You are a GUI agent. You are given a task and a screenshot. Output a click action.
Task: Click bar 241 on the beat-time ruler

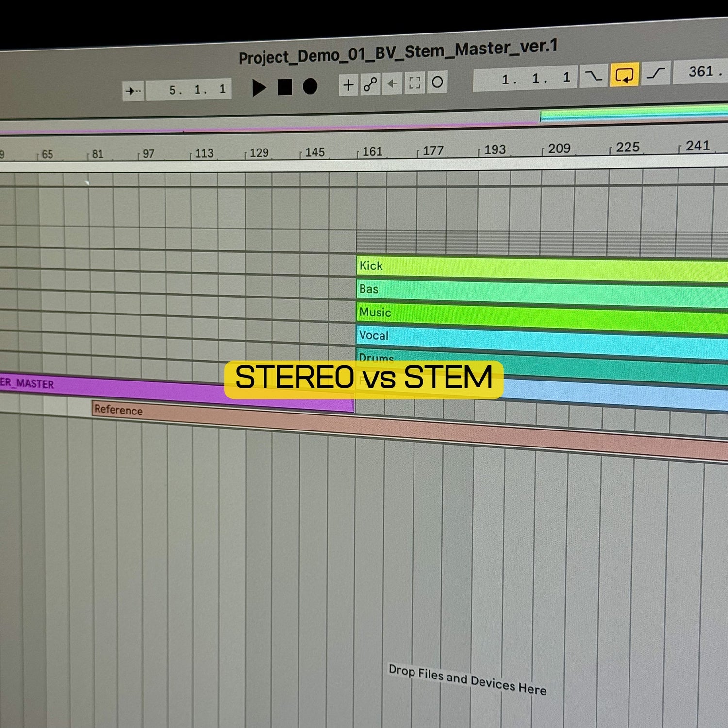tap(697, 145)
